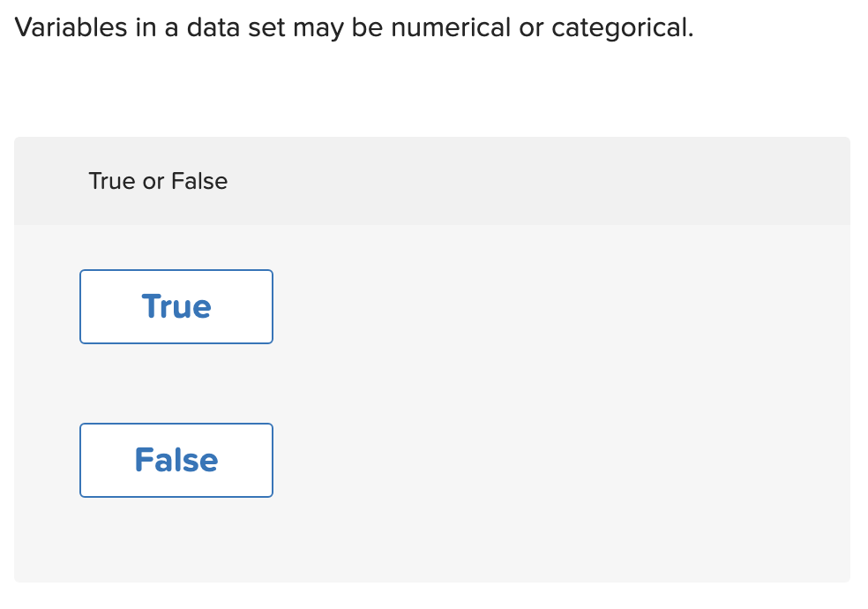Viewport: 868px width, 609px height.
Task: Click the "True or False" header label
Action: pos(158,181)
